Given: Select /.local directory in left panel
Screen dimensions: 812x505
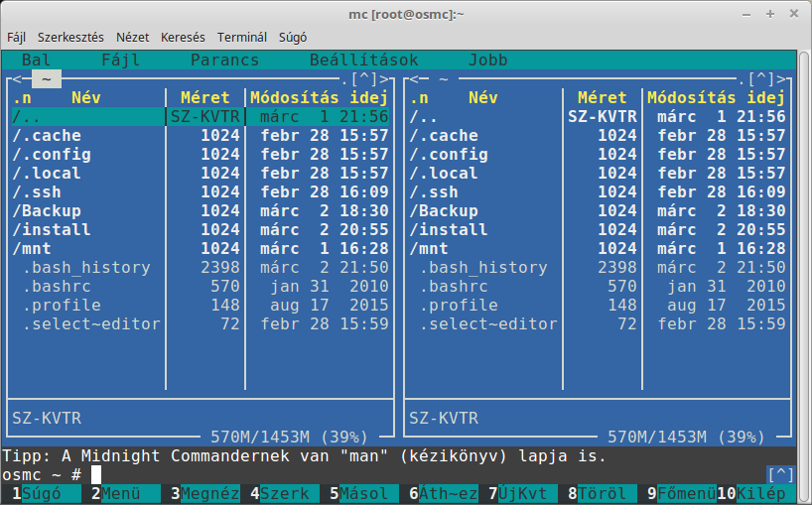Looking at the screenshot, I should click(x=200, y=174).
